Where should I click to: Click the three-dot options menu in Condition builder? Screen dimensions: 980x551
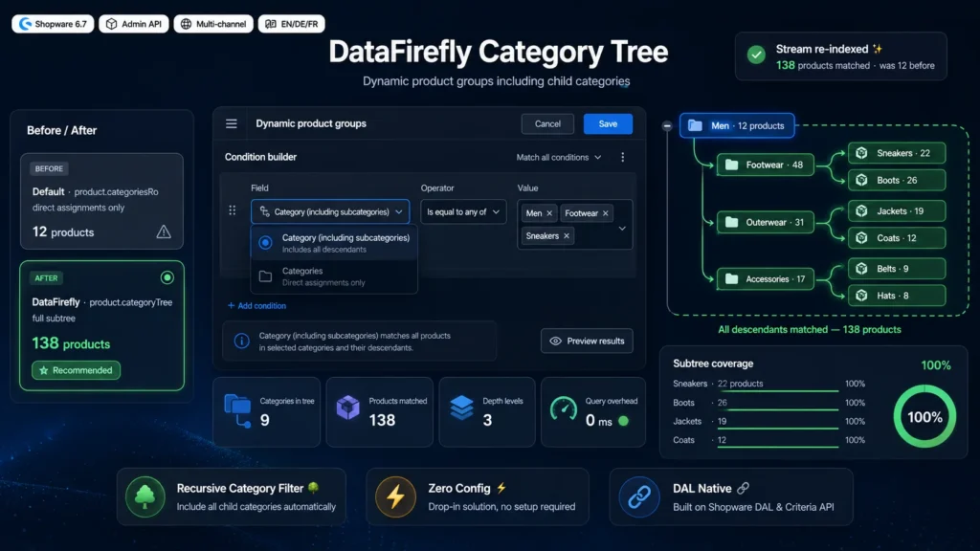(622, 158)
